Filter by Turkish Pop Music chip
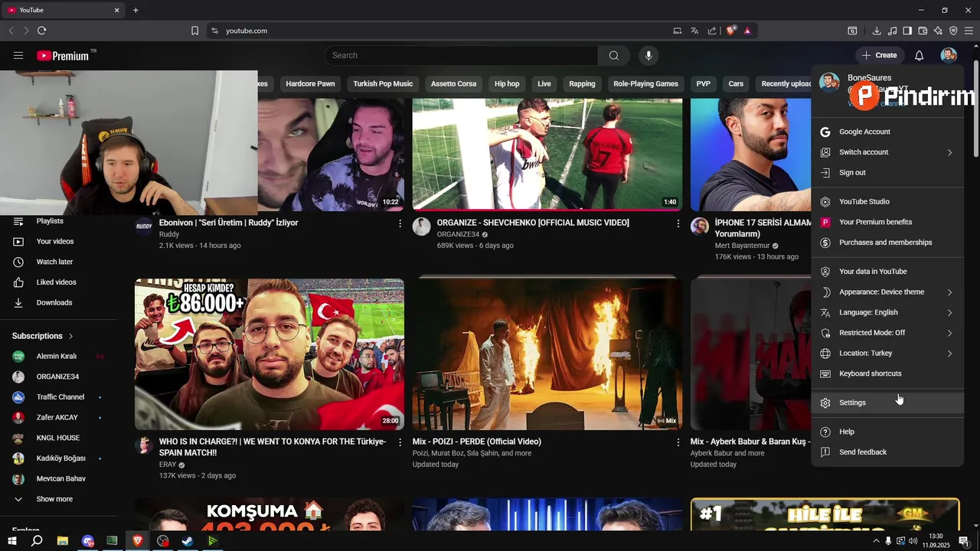 click(383, 84)
